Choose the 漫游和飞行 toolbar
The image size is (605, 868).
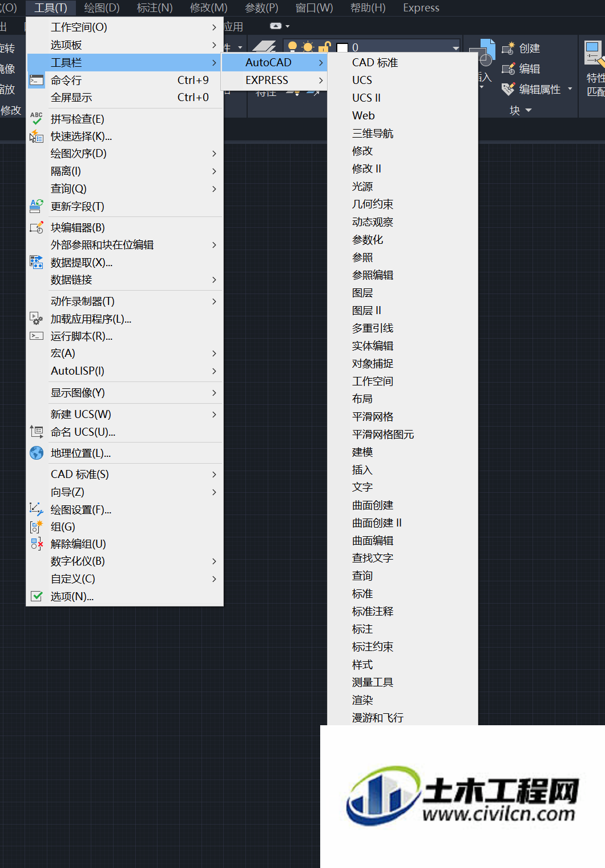click(x=402, y=717)
